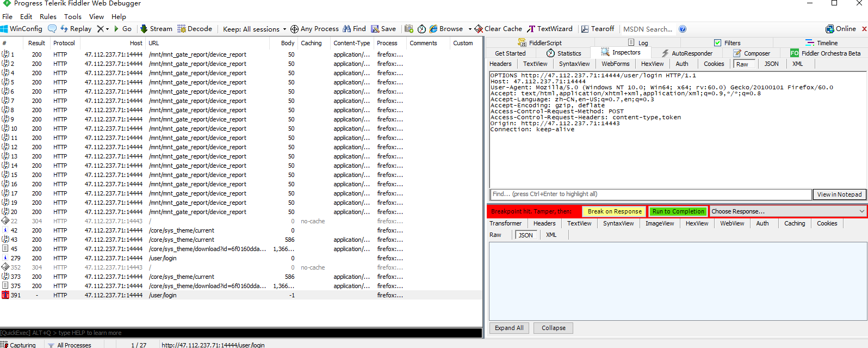Toggle the Decode toolbar button
Viewport: 868px width, 348px height.
[x=195, y=29]
